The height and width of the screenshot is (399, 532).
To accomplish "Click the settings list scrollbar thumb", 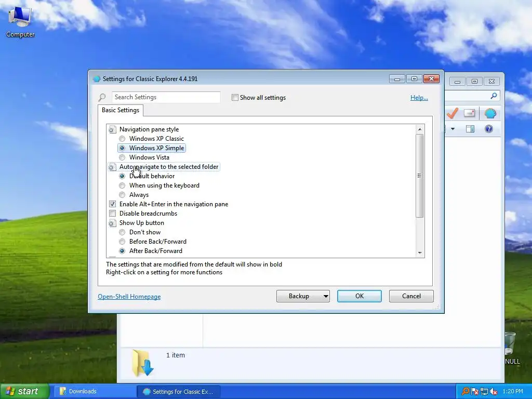I will (x=420, y=176).
